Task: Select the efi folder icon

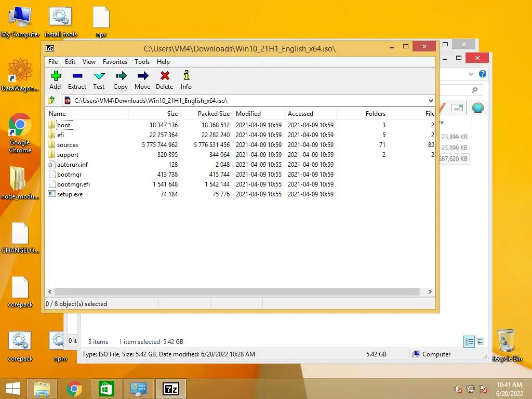Action: coord(51,135)
